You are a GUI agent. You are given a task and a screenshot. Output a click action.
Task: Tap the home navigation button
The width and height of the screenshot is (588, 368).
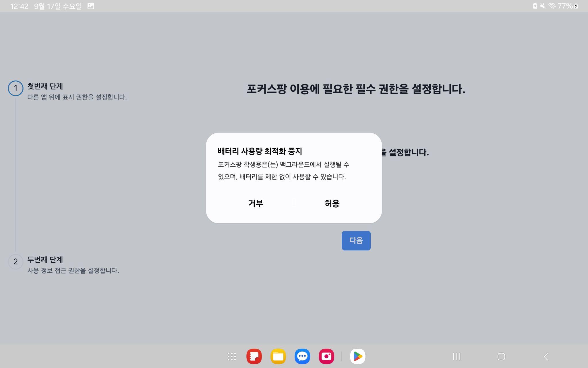(501, 356)
